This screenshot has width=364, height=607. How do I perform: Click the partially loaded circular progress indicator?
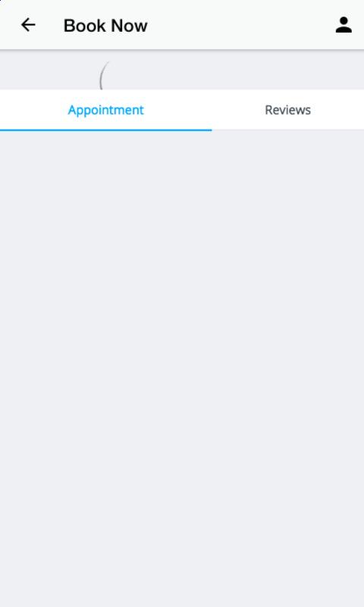tap(104, 75)
